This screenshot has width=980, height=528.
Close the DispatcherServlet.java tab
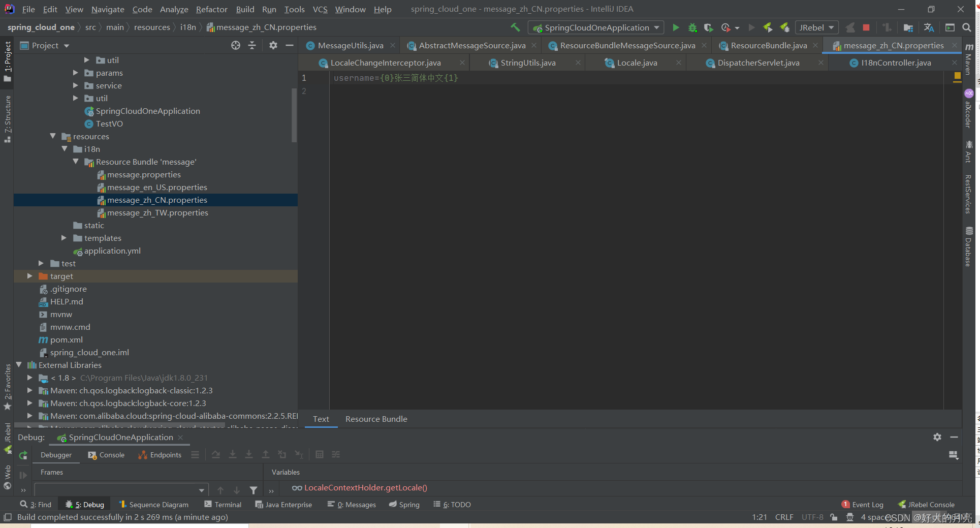(821, 63)
